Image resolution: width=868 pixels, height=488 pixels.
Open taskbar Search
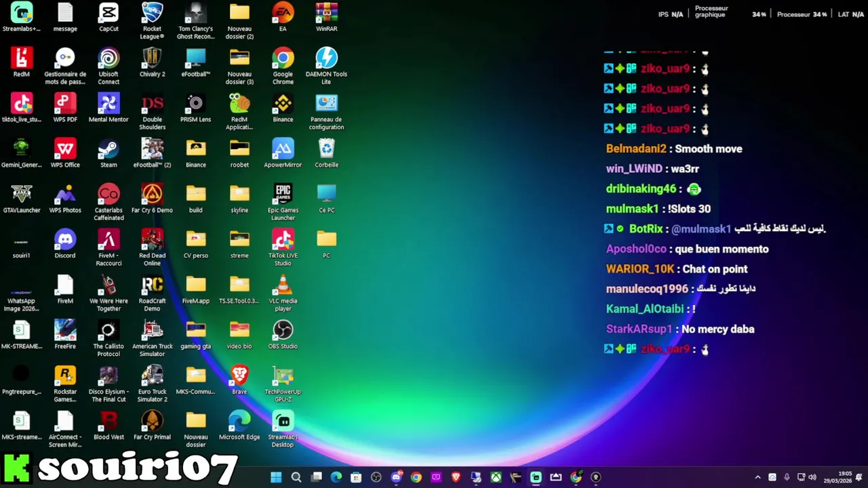pos(296,477)
